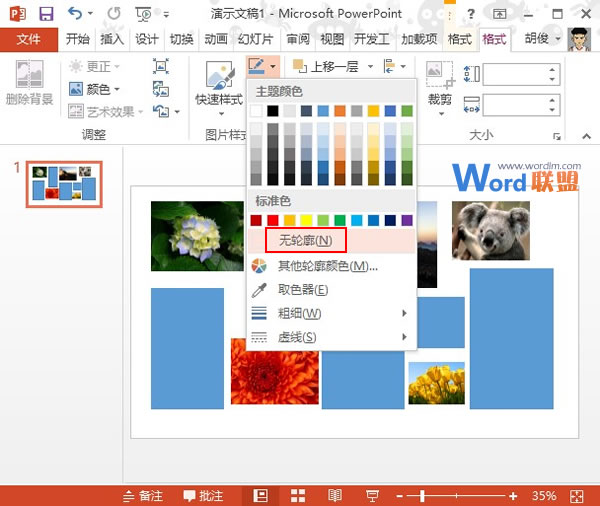This screenshot has height=506, width=600.
Task: Click the shape width icon
Action: pyautogui.click(x=471, y=104)
